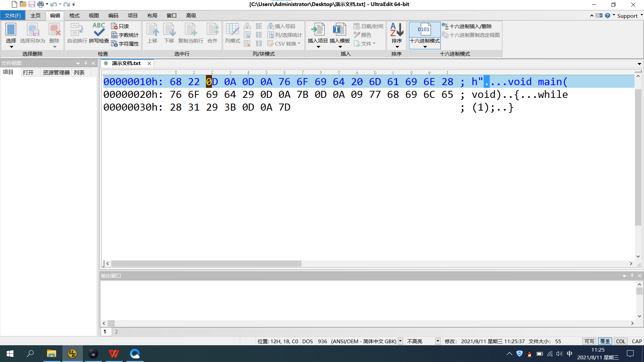Toggle the writable (可写) status indicator
The height and width of the screenshot is (362, 644).
[x=589, y=341]
